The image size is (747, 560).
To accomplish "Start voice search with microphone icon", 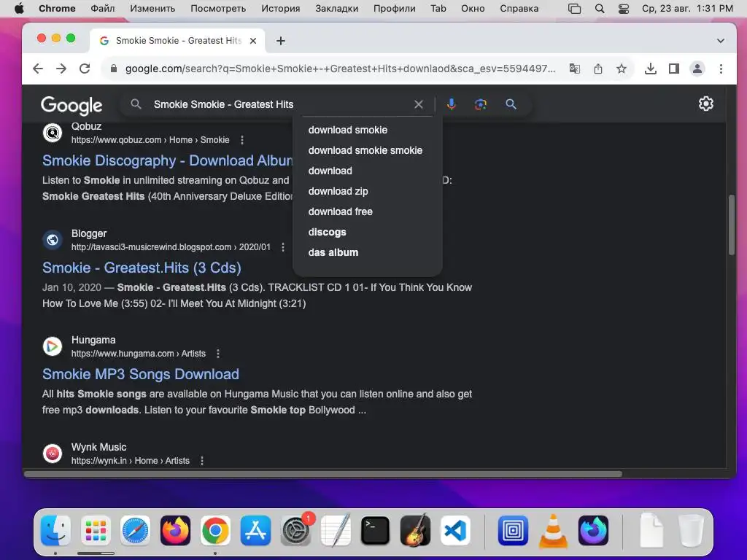I will click(451, 104).
